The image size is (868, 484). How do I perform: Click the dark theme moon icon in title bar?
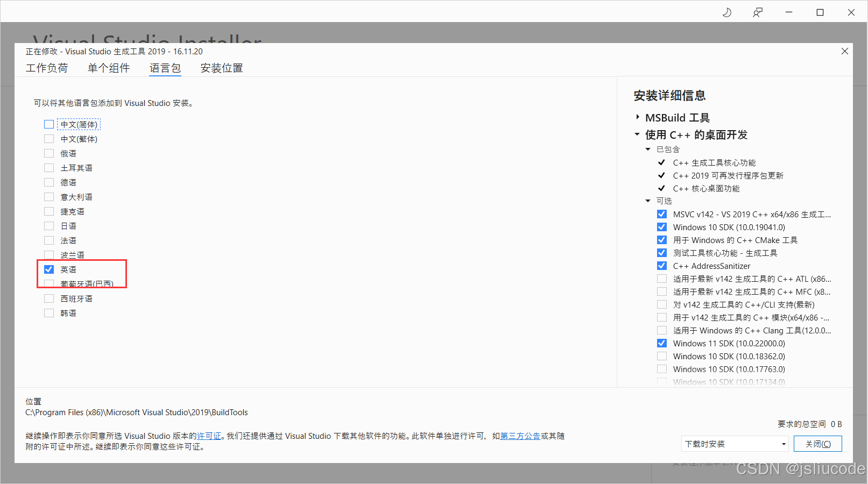tap(727, 11)
